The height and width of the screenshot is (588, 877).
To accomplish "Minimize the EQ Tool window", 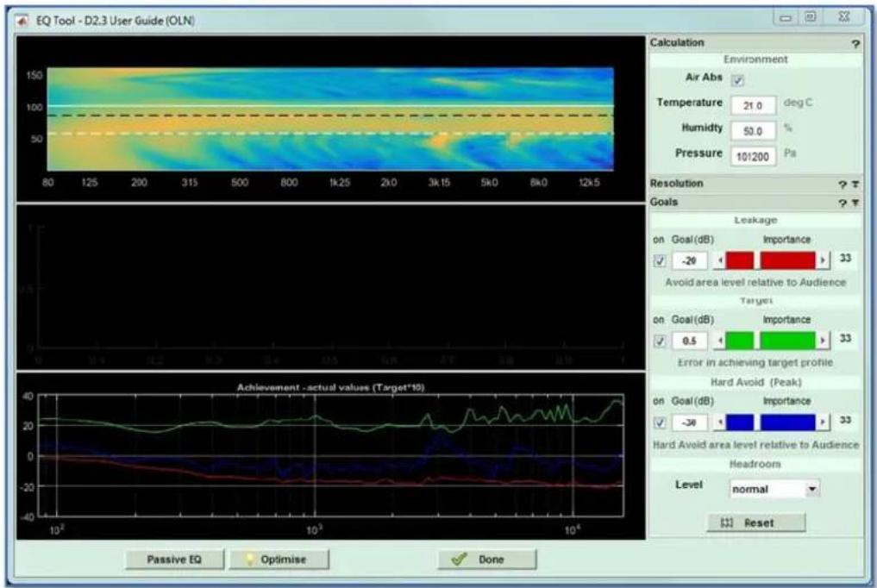I will [786, 18].
